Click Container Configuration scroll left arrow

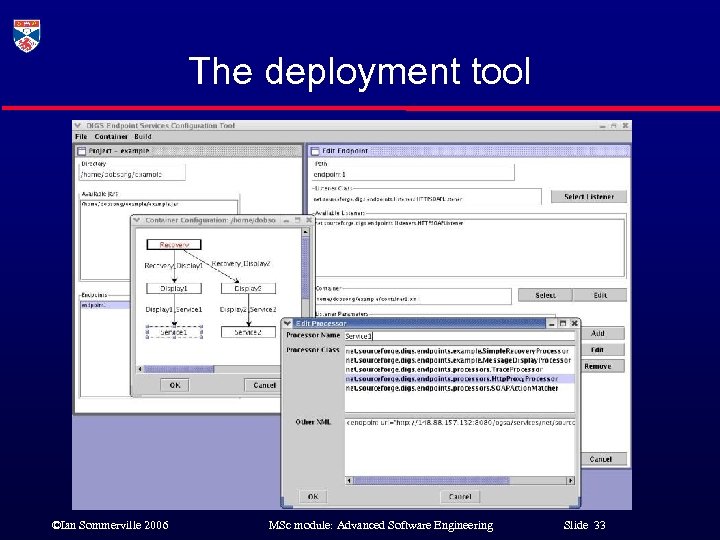[x=140, y=369]
